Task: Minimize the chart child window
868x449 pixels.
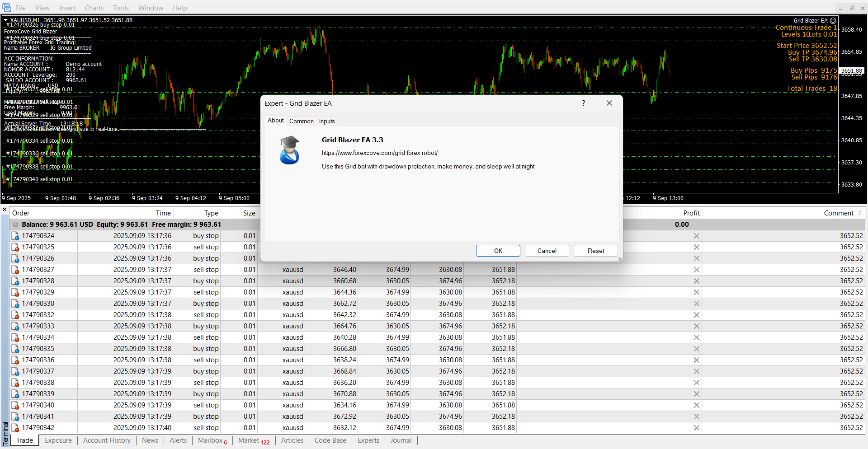Action: click(x=840, y=8)
